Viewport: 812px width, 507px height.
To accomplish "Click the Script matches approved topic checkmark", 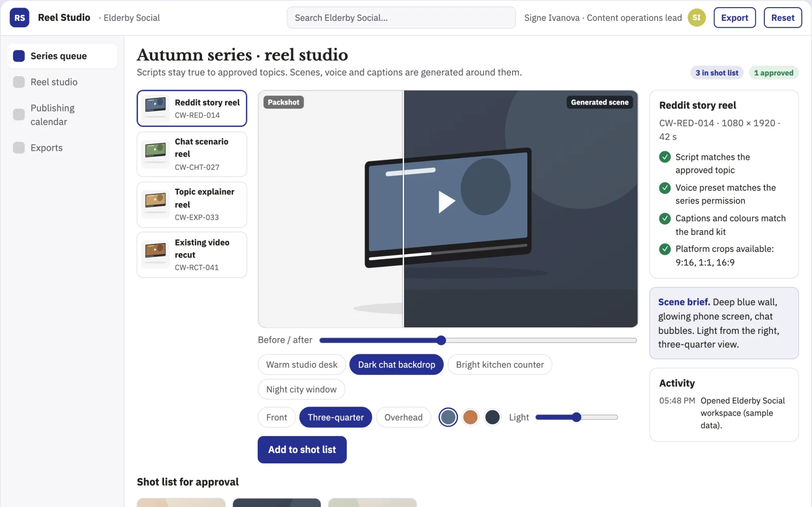I will point(665,157).
